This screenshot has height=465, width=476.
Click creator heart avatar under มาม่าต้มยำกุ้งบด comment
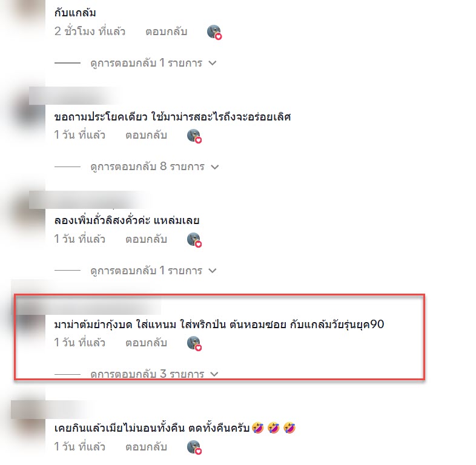click(194, 343)
